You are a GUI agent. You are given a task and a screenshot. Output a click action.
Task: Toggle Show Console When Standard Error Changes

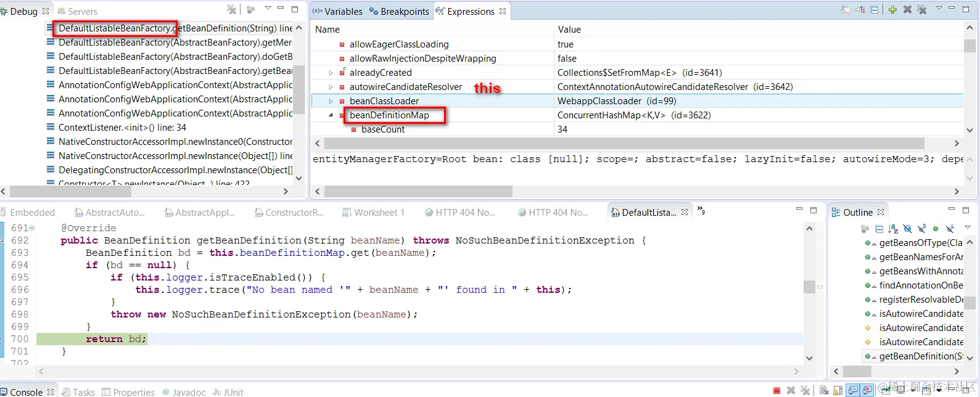tap(868, 390)
